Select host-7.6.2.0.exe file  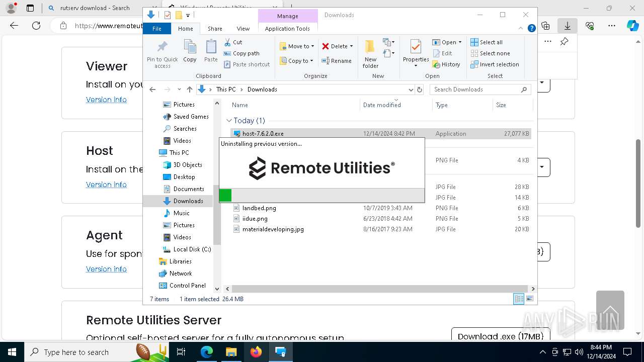(381, 134)
